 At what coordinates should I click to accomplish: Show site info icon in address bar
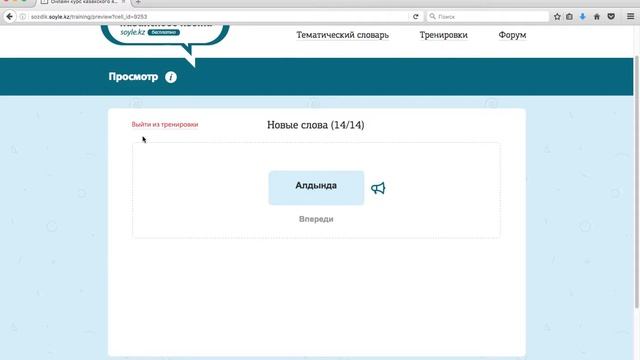(x=23, y=17)
